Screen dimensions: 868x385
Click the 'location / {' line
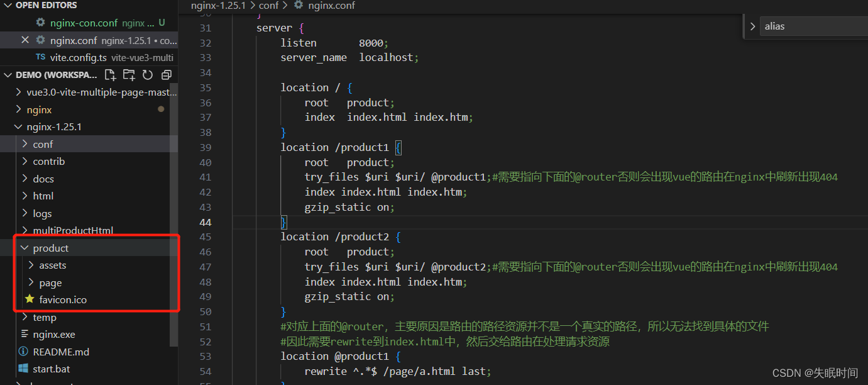317,87
